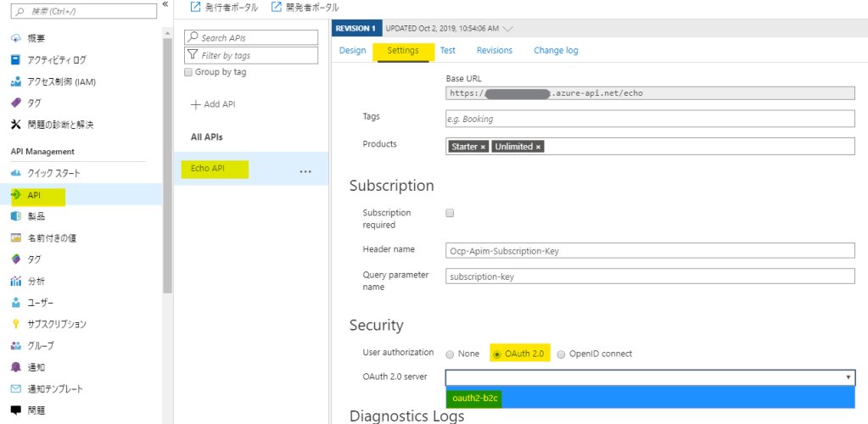Select the None user authorization radio
The width and height of the screenshot is (868, 424).
pyautogui.click(x=451, y=354)
